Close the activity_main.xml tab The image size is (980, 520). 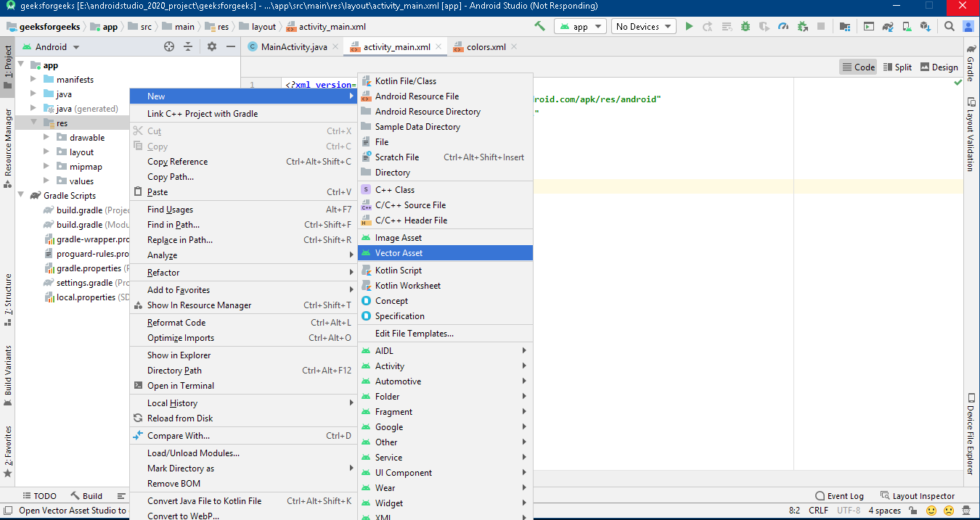438,46
